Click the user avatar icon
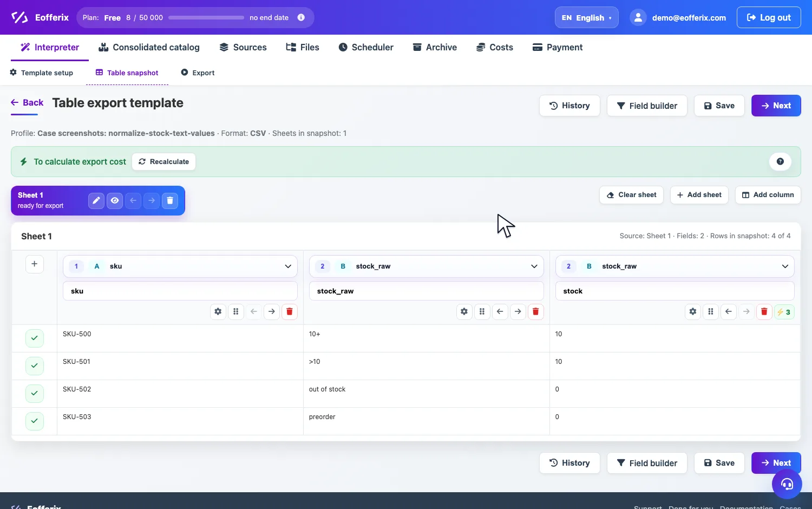This screenshot has height=509, width=812. (x=638, y=17)
